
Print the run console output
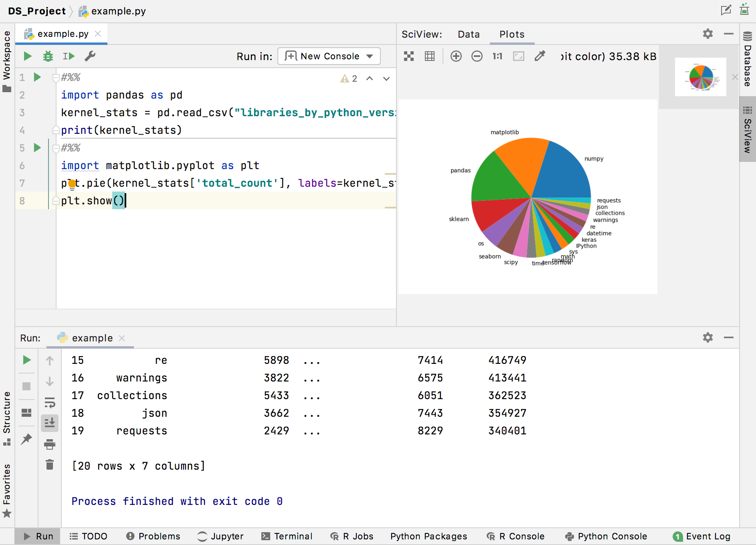50,444
